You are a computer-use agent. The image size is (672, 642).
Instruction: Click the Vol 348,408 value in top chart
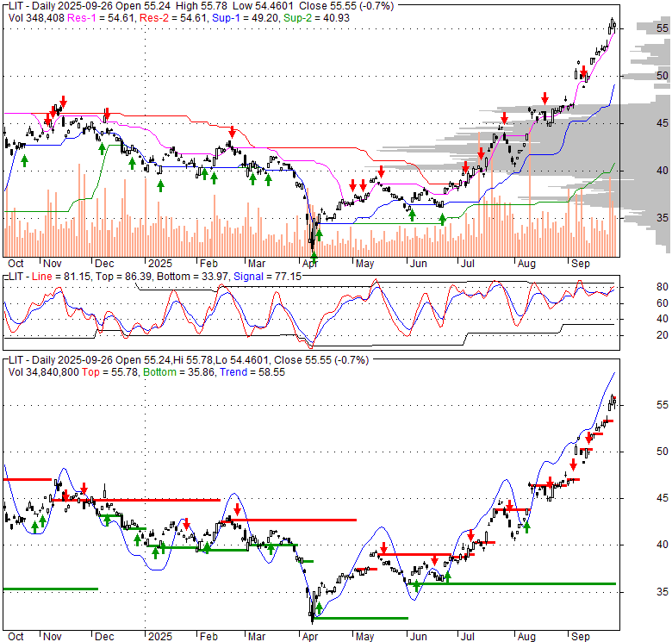(x=36, y=18)
